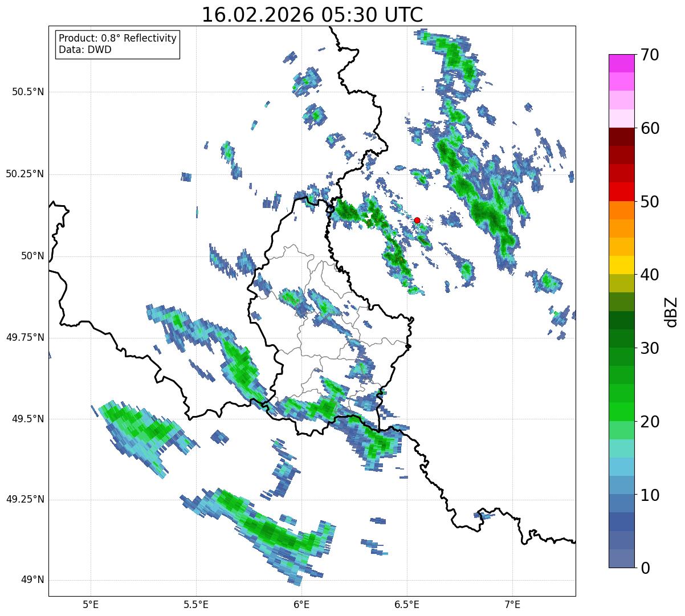
Task: Click the dark red colorbar segment below 60
Action: point(621,137)
